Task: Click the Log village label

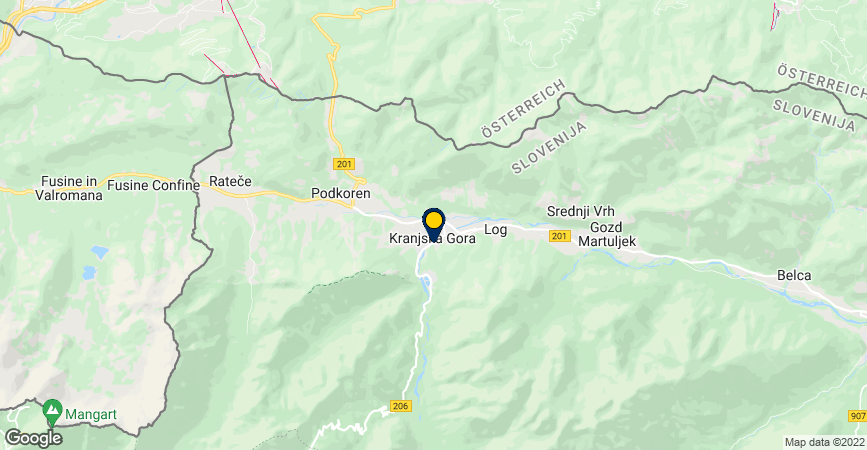Action: (x=495, y=229)
